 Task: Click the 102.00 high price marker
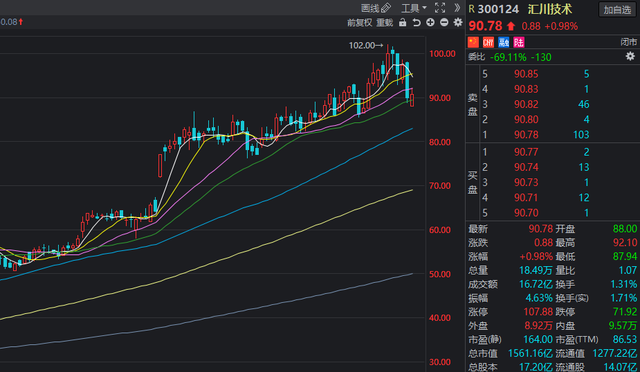click(366, 45)
